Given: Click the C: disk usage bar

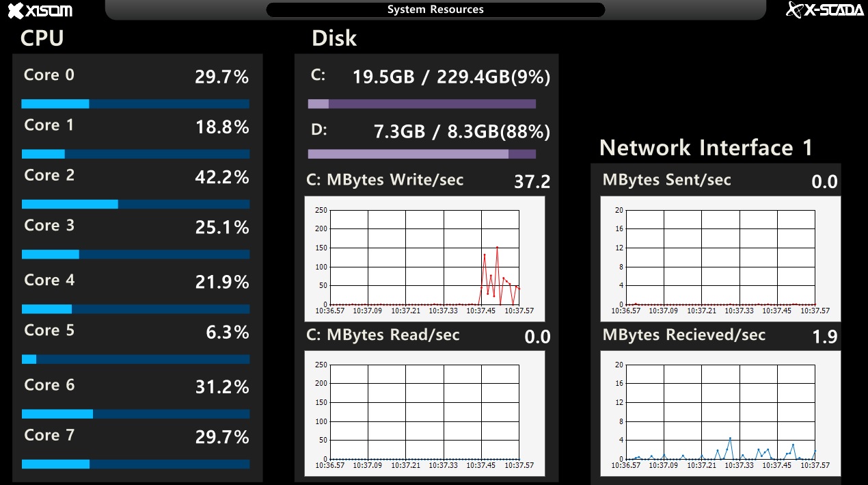Looking at the screenshot, I should pos(422,104).
